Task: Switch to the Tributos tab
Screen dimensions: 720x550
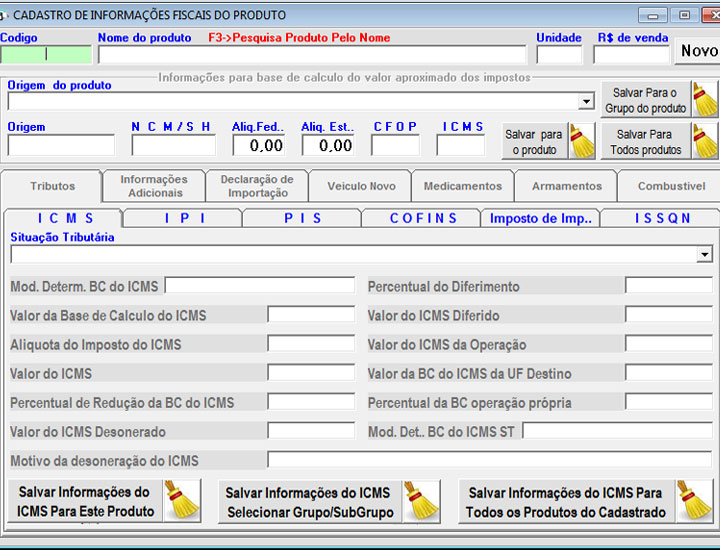Action: tap(52, 186)
